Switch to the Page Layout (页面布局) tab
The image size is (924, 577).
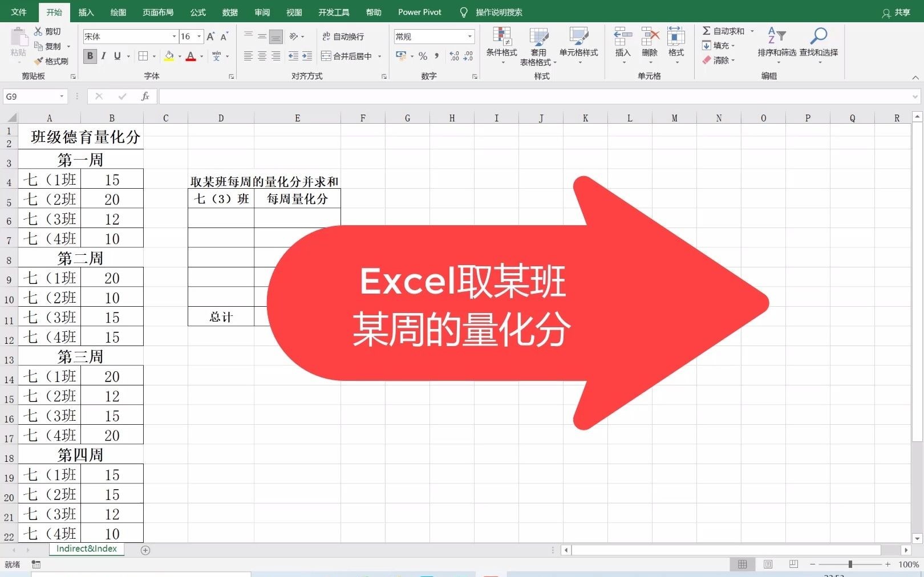(158, 12)
